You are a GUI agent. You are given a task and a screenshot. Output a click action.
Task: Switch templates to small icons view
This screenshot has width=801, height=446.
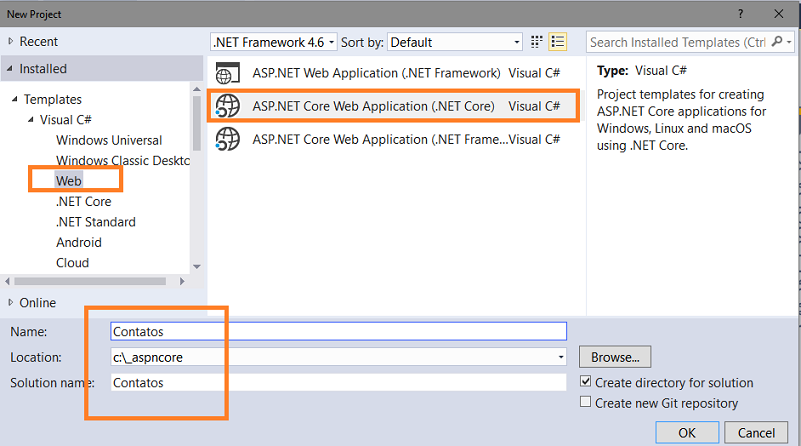tap(536, 42)
